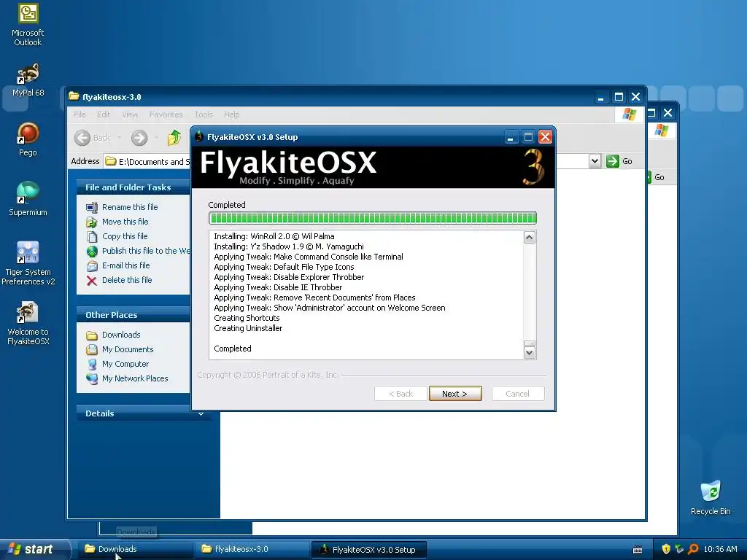Screen dimensions: 747x560
Task: Launch Supermium browser shortcut
Action: 28,198
